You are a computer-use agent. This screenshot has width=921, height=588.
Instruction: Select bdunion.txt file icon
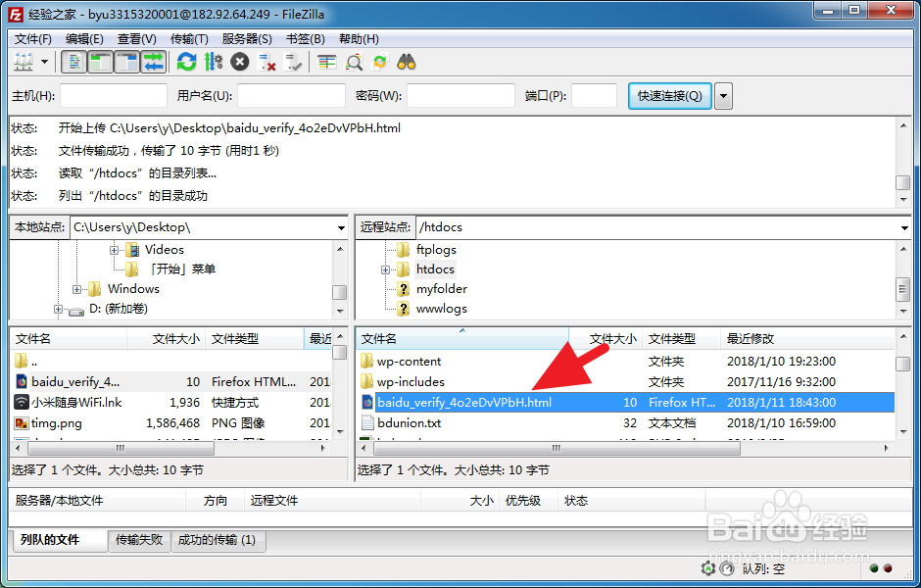tap(367, 423)
